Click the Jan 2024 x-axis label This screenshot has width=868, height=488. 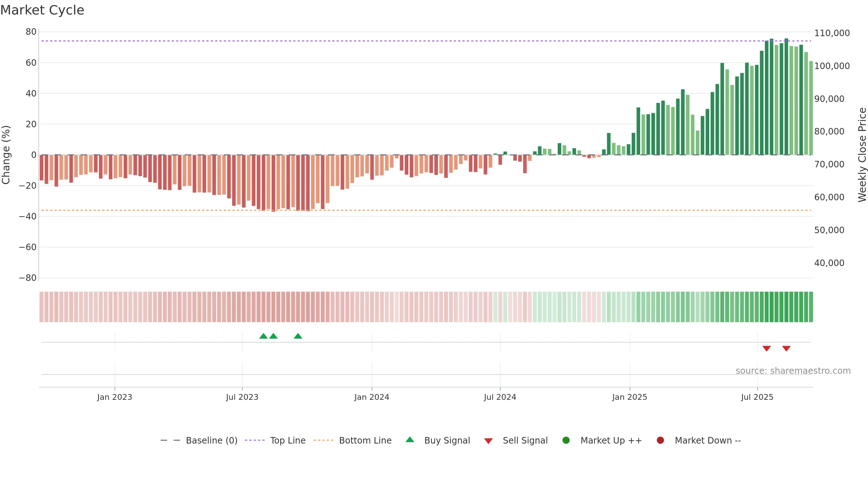372,397
